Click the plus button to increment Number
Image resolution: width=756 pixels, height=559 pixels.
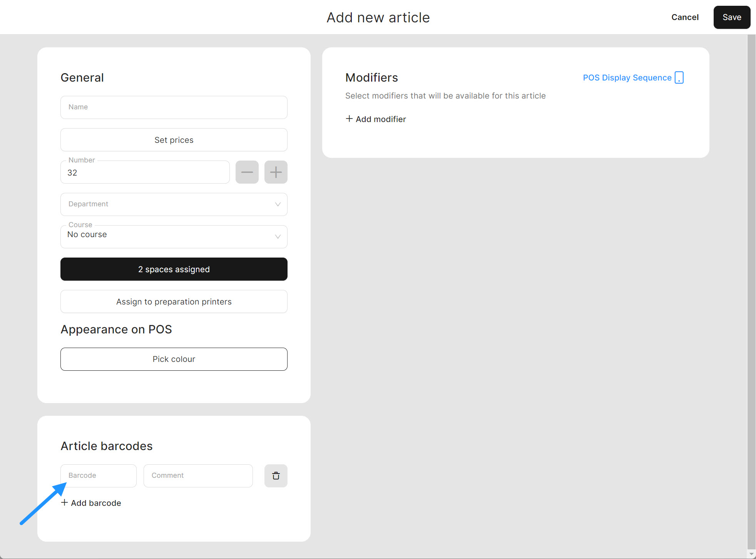point(276,172)
